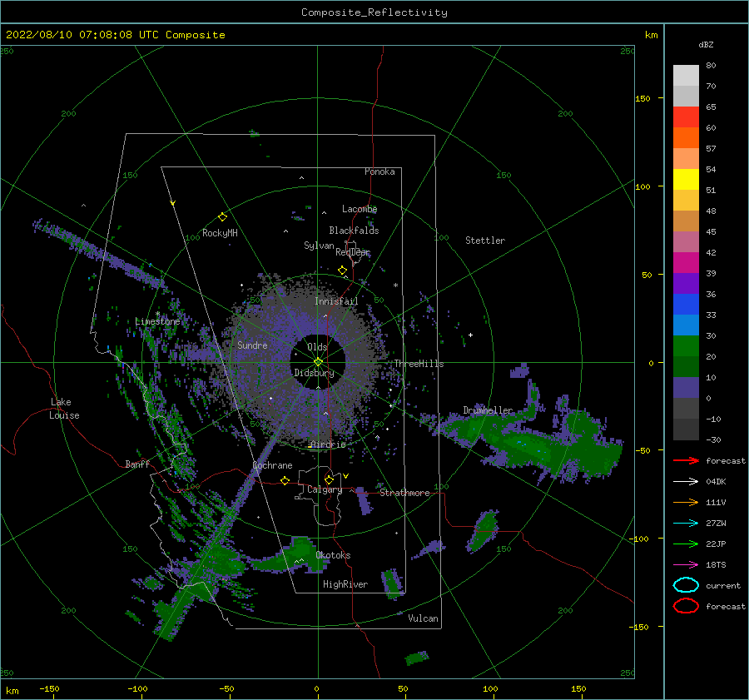Image resolution: width=749 pixels, height=700 pixels.
Task: Click the yellow diamond marker near RockyMH
Action: (222, 217)
